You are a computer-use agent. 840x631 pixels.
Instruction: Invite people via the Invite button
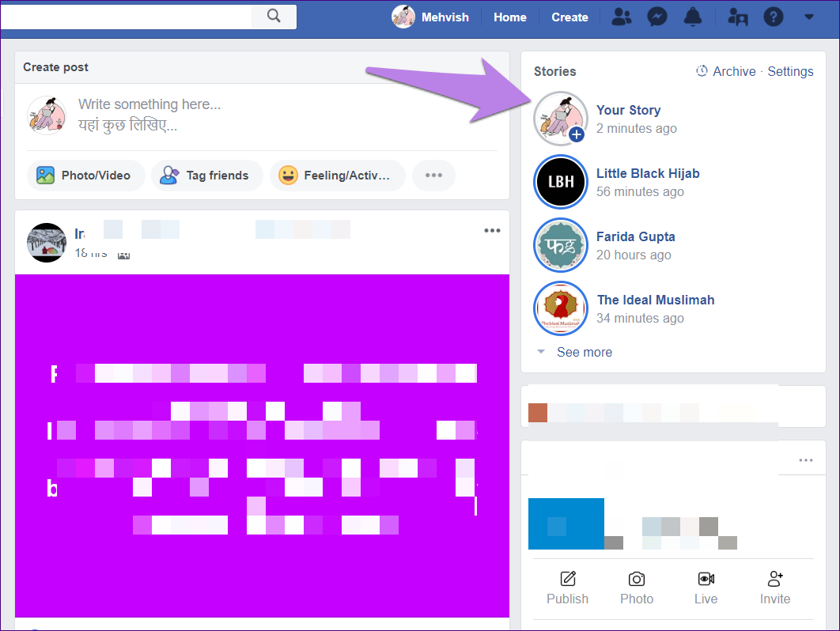click(774, 588)
